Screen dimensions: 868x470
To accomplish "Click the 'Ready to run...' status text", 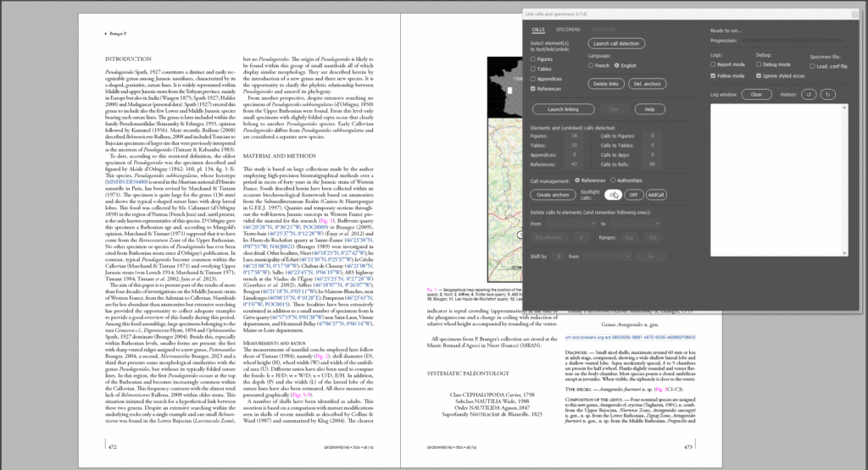I will pos(726,30).
